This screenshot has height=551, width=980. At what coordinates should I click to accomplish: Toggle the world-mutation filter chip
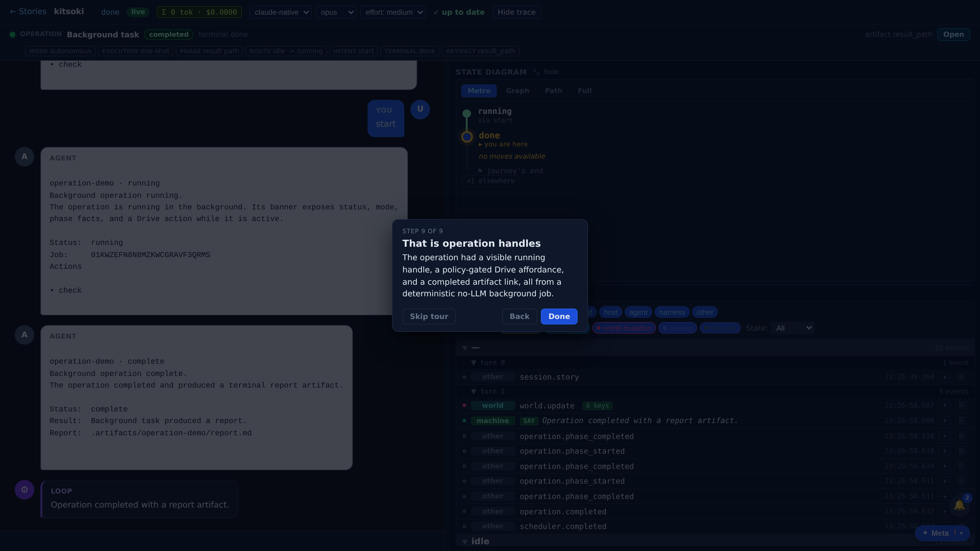tap(624, 328)
